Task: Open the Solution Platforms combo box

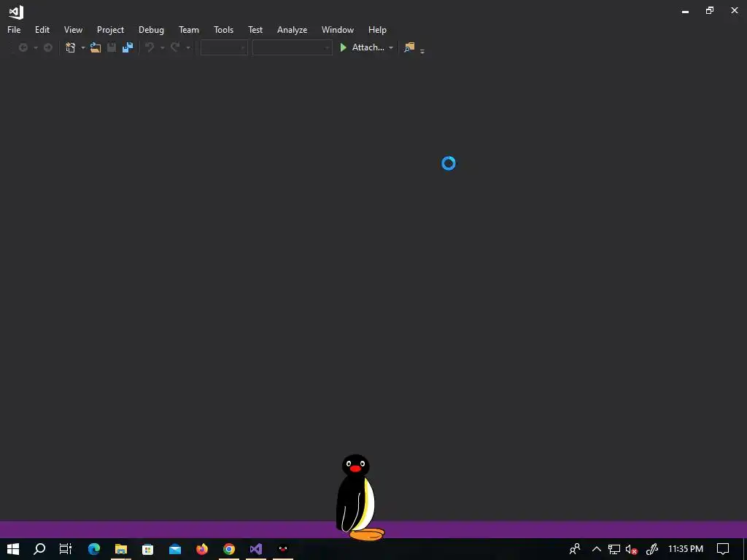Action: (292, 47)
